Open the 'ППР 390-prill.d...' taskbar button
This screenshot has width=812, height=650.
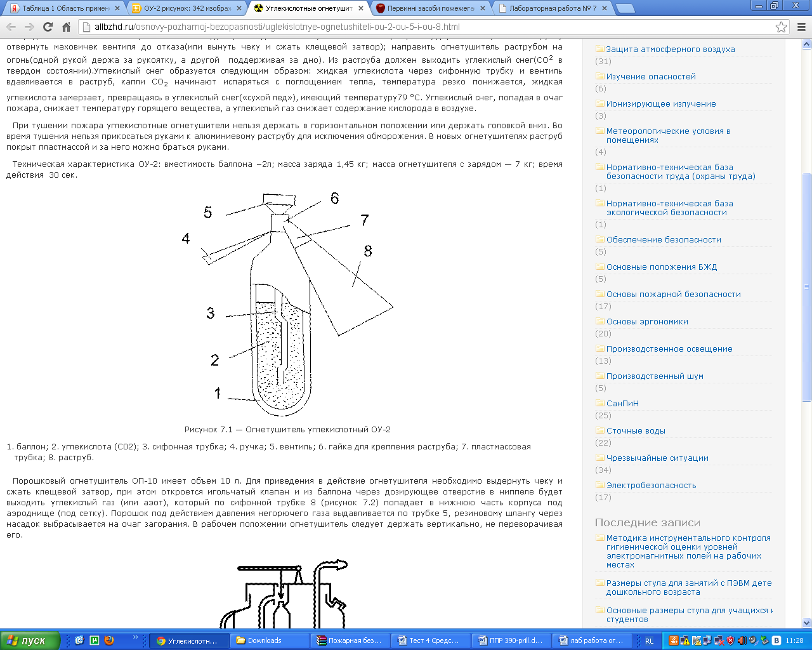pyautogui.click(x=511, y=640)
